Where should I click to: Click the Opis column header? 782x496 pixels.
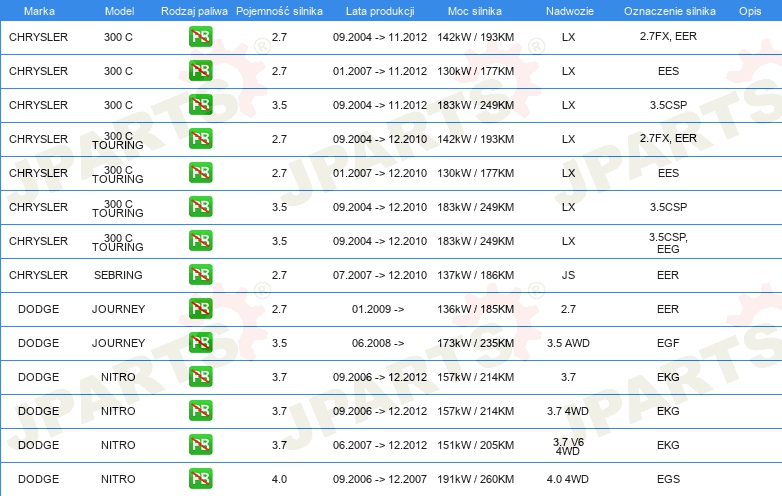pyautogui.click(x=750, y=11)
